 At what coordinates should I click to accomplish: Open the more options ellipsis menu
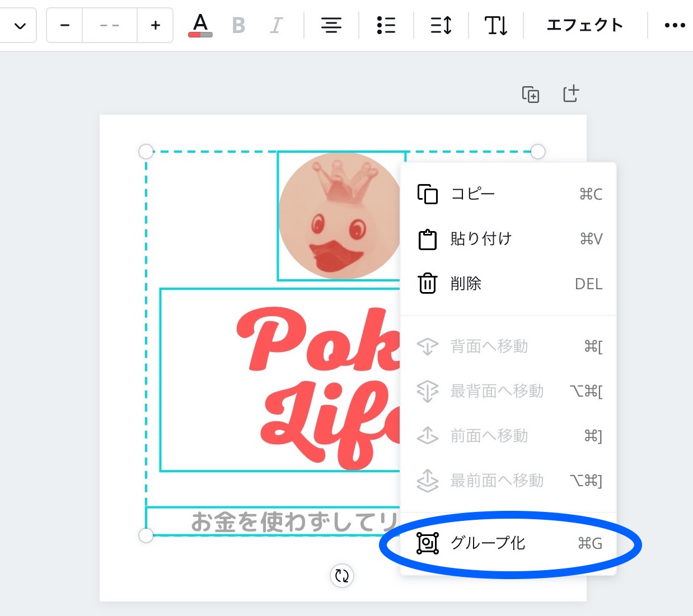675,26
